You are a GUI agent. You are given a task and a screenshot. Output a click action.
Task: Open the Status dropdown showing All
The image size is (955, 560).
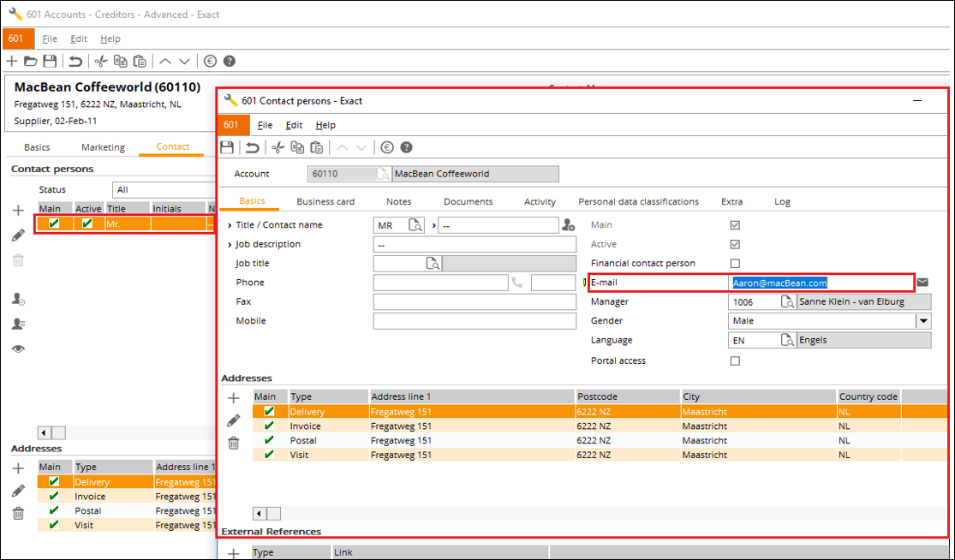164,190
